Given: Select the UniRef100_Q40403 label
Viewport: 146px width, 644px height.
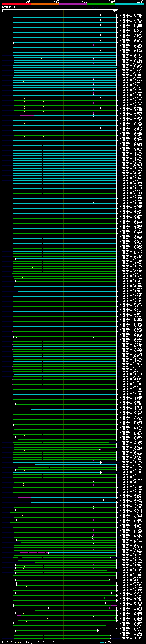Looking at the screenshot, I should click(131, 58).
